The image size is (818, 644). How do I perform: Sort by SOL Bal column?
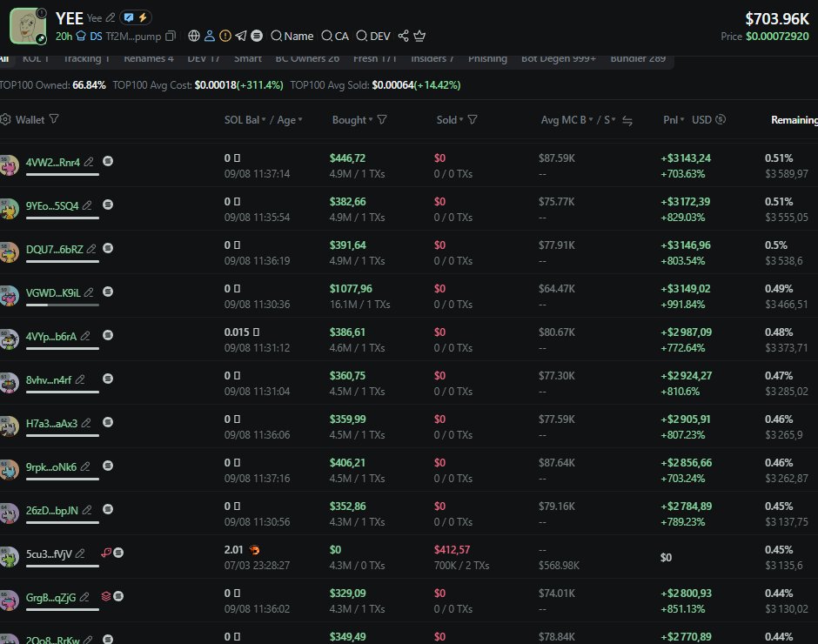pyautogui.click(x=245, y=119)
